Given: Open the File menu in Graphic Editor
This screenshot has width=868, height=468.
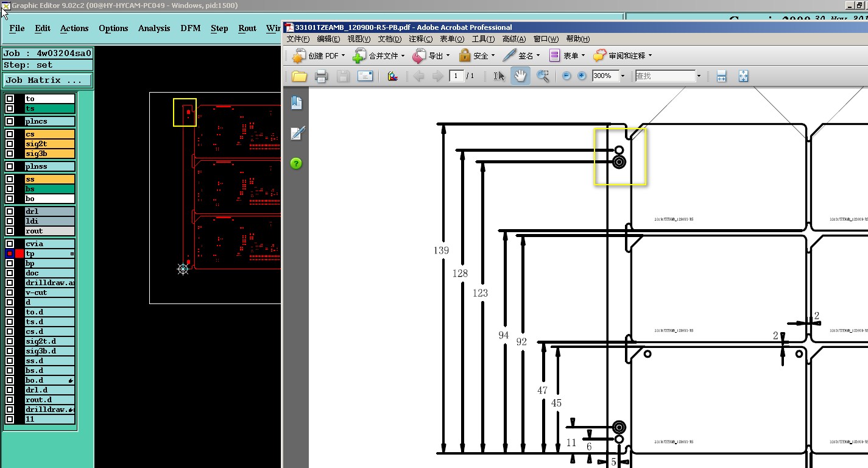Looking at the screenshot, I should point(17,28).
